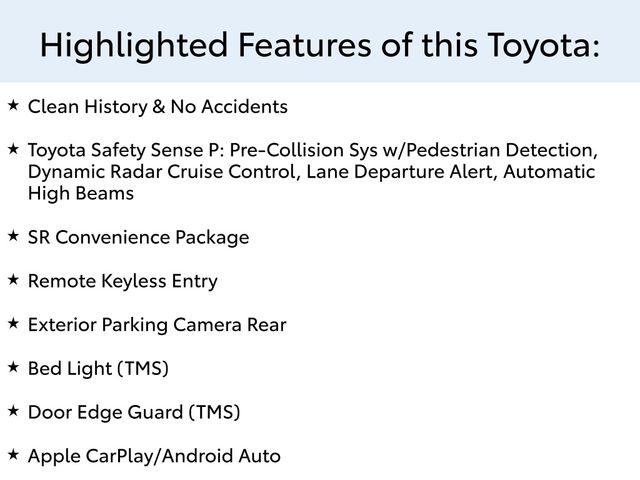This screenshot has width=640, height=480.
Task: Click the Highlighted Features of this Toyota heading
Action: pyautogui.click(x=320, y=43)
